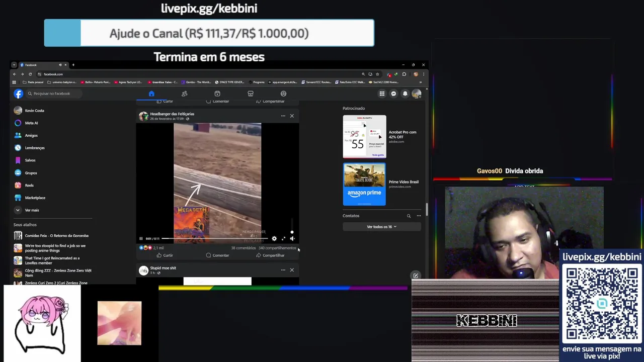Hide the Headbanger das Feitiçarias post

(292, 116)
